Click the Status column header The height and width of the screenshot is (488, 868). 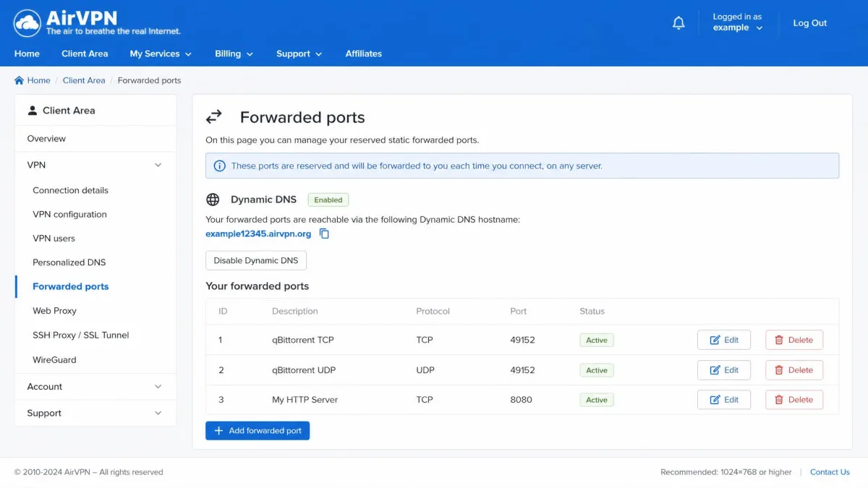(592, 311)
